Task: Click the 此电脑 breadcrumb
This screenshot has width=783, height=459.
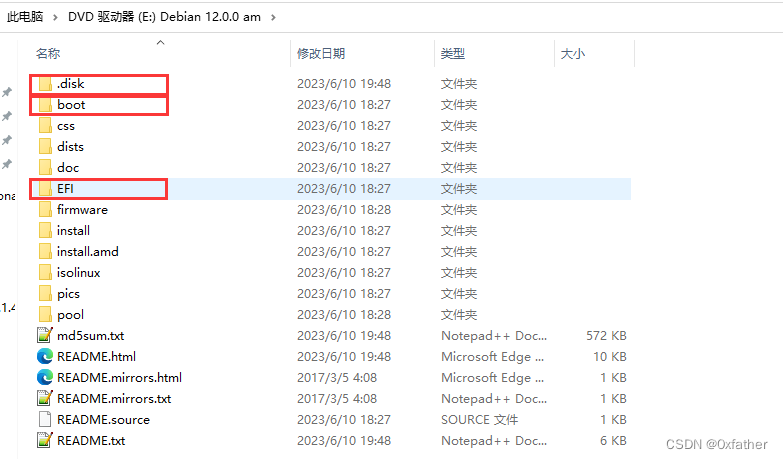Action: 25,17
